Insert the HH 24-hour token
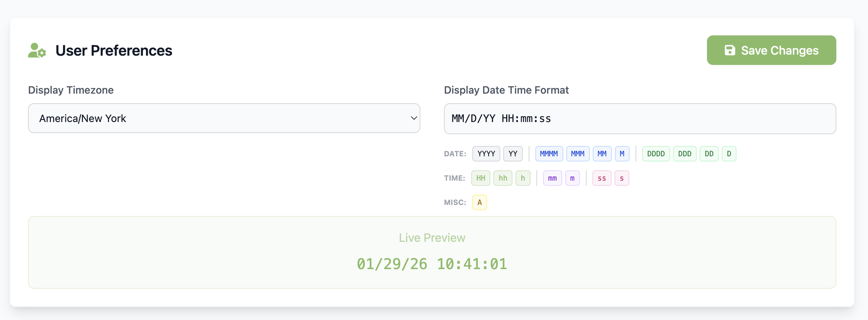The height and width of the screenshot is (320, 868). coord(481,178)
